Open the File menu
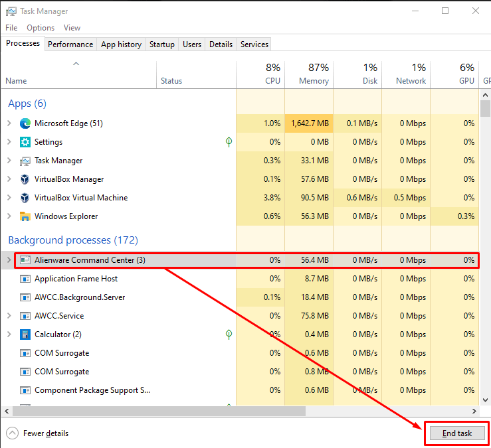491x448 pixels. click(x=11, y=28)
